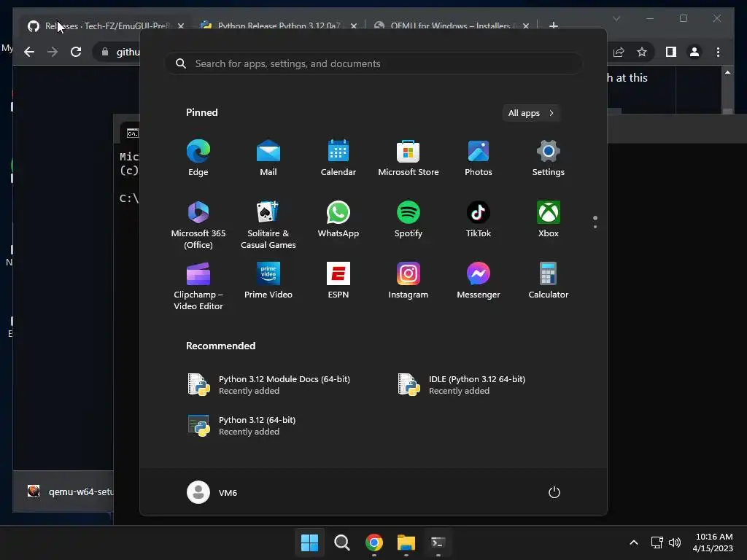
Task: Launch Prime Video
Action: (x=268, y=281)
